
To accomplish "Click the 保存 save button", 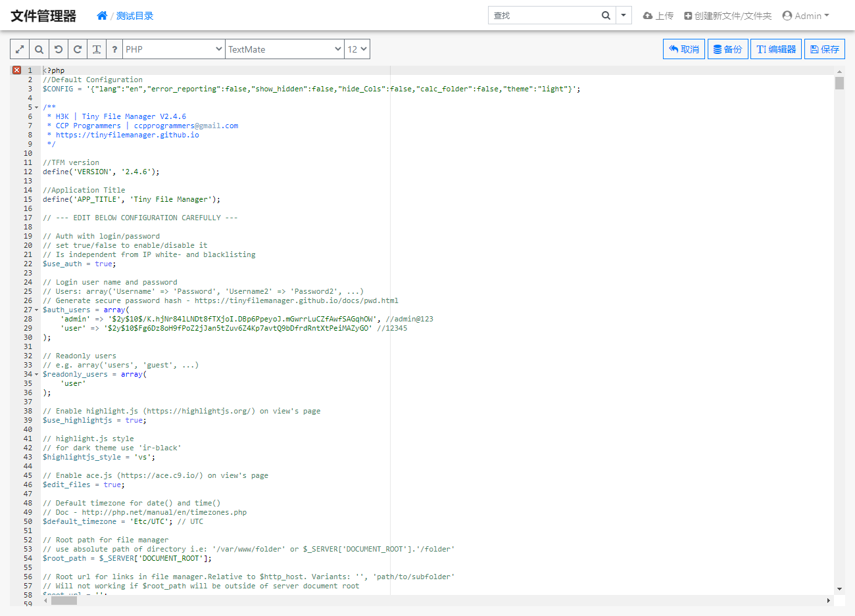I will tap(825, 49).
